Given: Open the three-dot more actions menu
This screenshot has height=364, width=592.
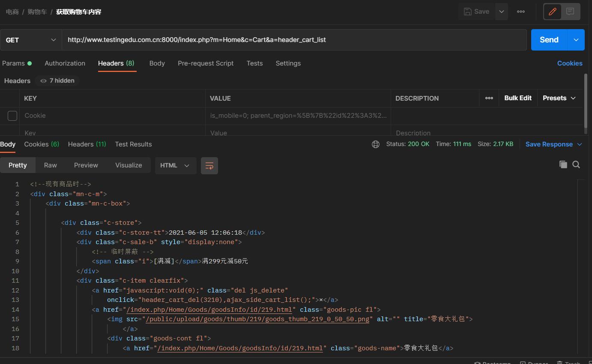Looking at the screenshot, I should (x=521, y=12).
